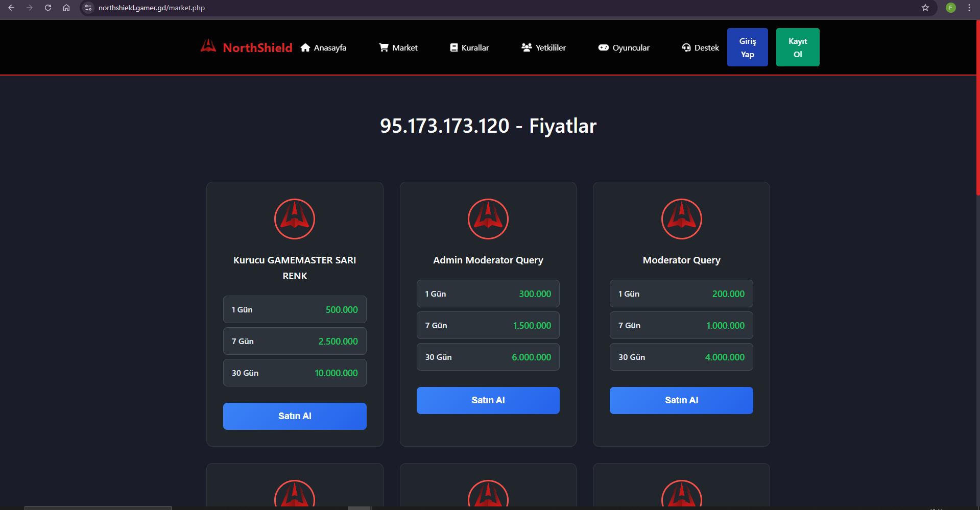Open the Anasayfa home menu item

(323, 47)
